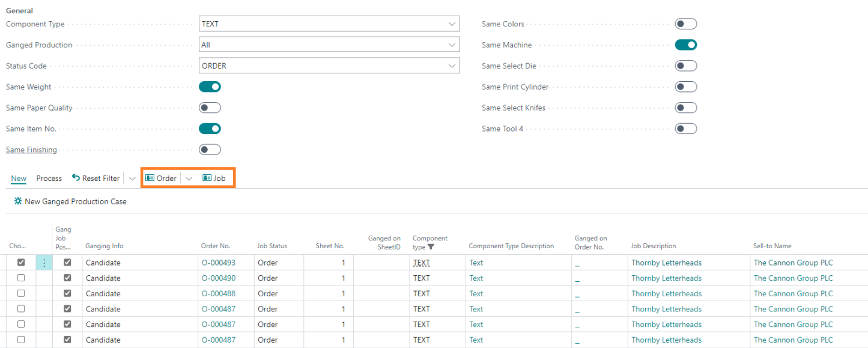Sort by the Ganging Info column header
The height and width of the screenshot is (348, 868).
point(105,246)
